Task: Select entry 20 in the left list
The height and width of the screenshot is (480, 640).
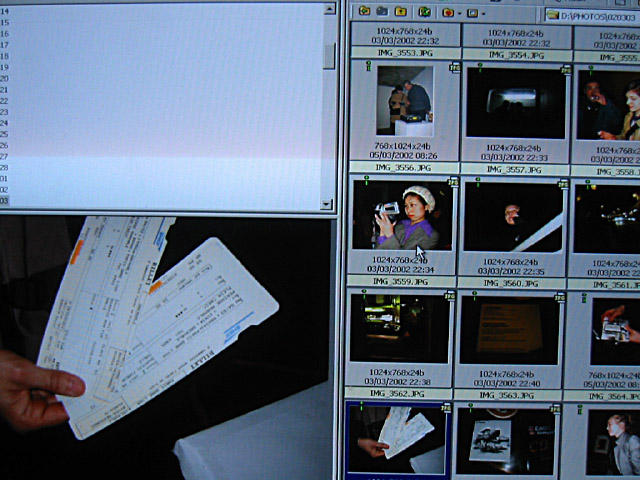Action: [4, 78]
